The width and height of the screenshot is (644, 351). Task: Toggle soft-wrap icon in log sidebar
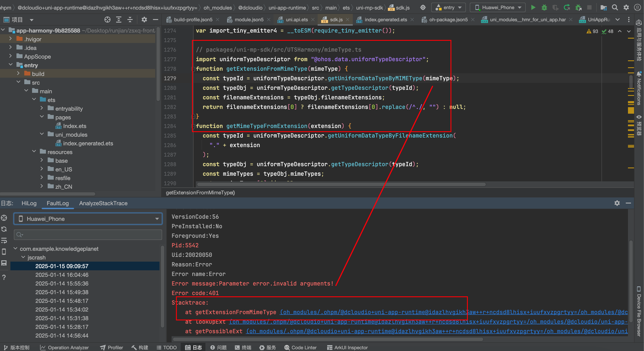pyautogui.click(x=4, y=241)
